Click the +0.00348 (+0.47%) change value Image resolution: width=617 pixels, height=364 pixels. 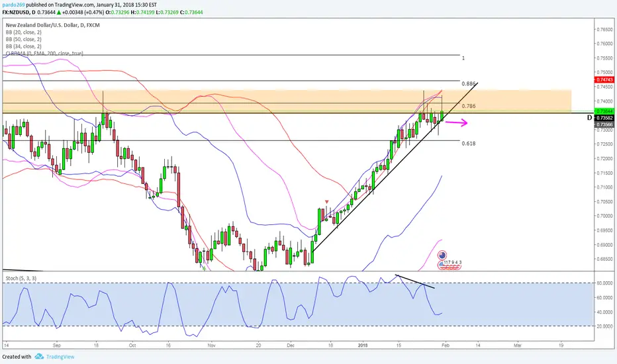83,12
